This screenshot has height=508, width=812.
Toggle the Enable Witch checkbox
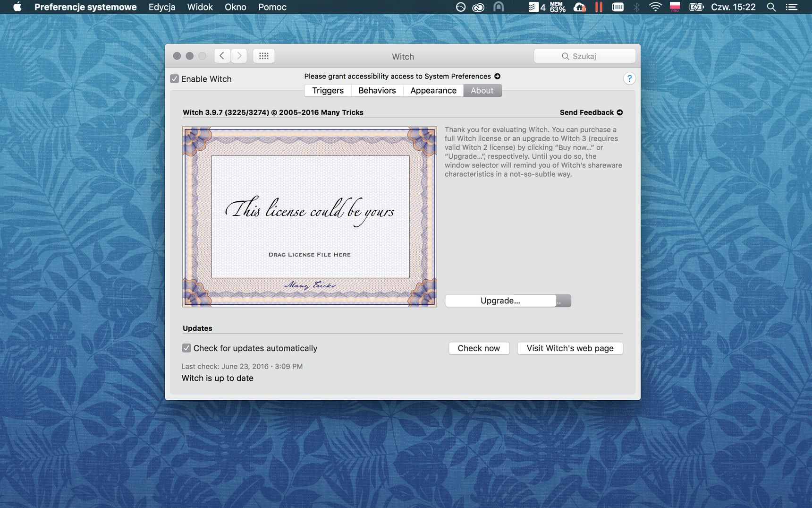click(x=175, y=79)
